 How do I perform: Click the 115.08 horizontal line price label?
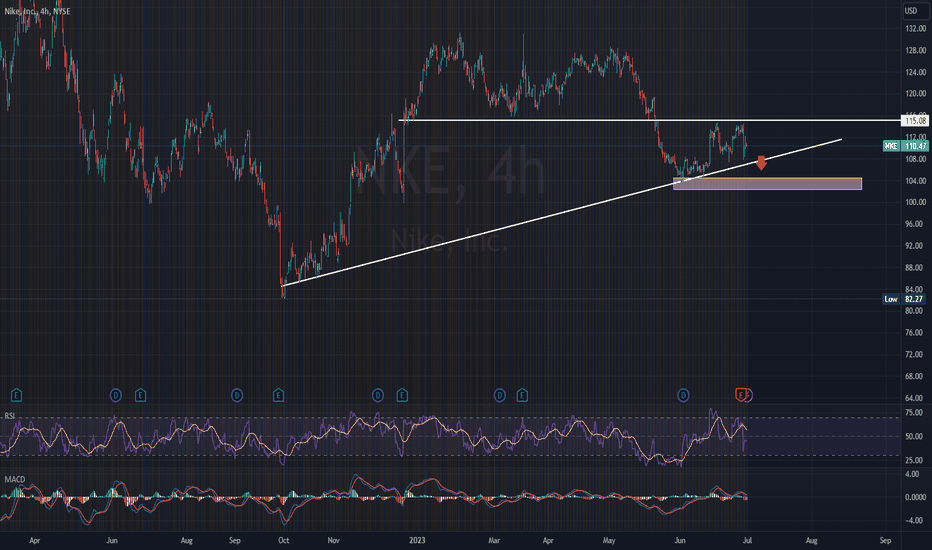(914, 121)
